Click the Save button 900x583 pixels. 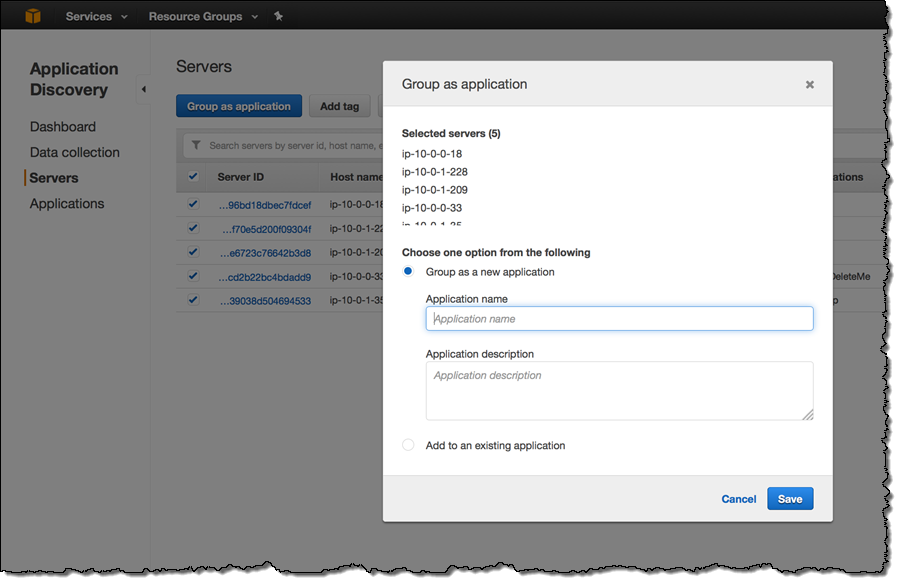point(789,499)
